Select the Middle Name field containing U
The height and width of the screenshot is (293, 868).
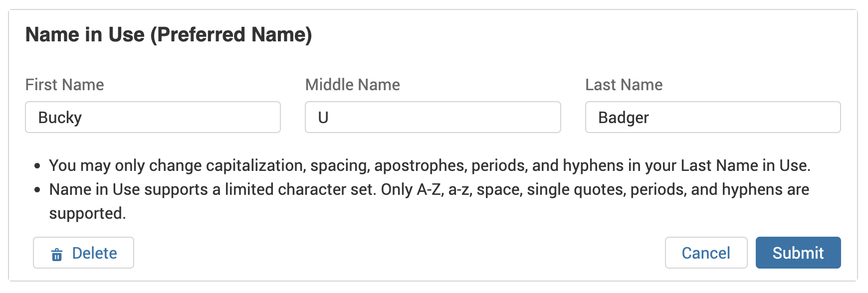432,118
